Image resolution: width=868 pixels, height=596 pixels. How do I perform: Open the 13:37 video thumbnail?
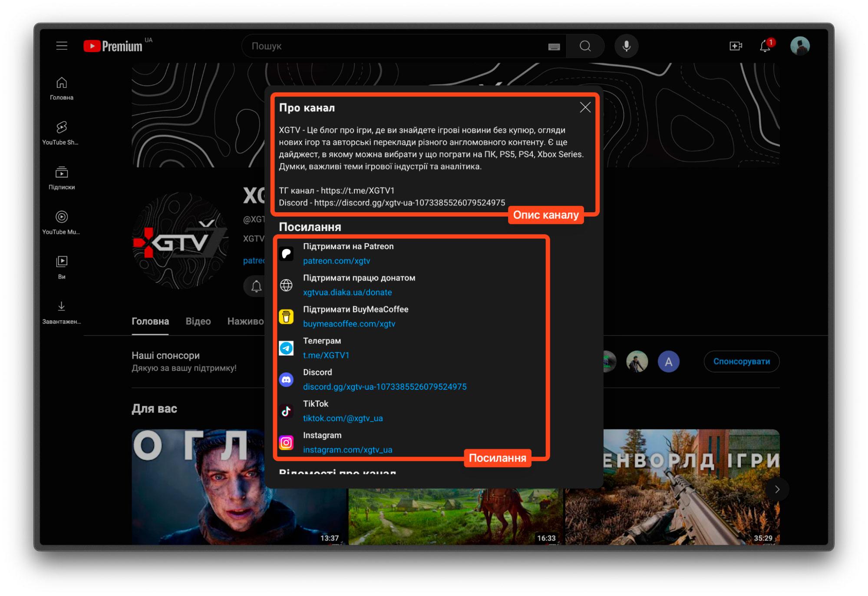[x=239, y=487]
